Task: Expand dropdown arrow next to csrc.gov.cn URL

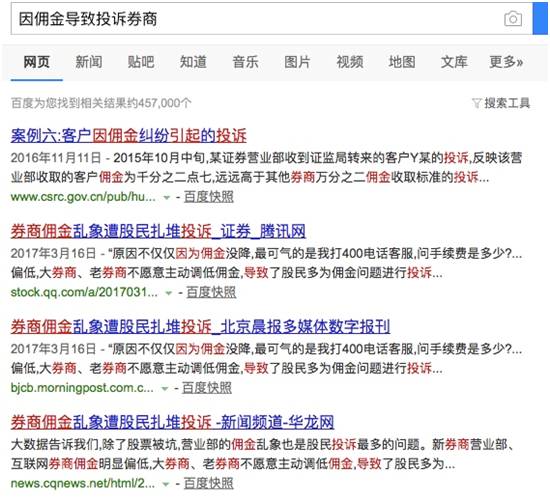Action: click(167, 198)
